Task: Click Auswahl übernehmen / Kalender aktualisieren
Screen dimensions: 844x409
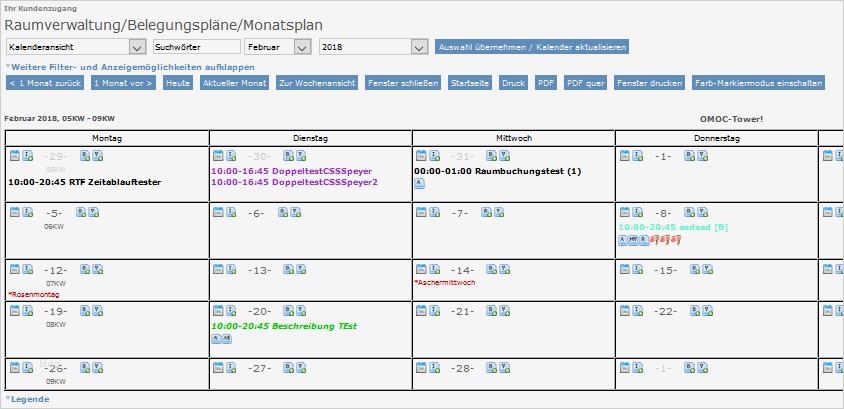Action: 532,47
